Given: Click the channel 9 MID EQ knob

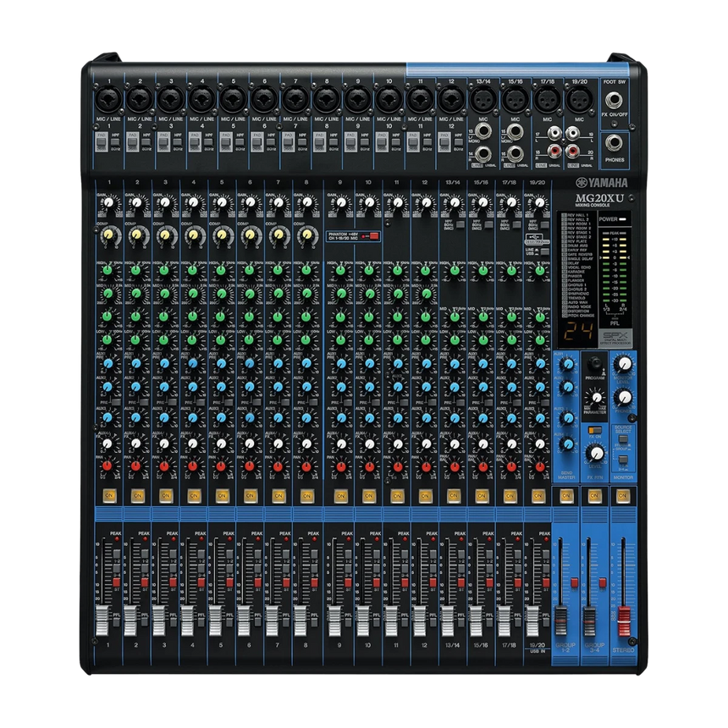Looking at the screenshot, I should [341, 294].
